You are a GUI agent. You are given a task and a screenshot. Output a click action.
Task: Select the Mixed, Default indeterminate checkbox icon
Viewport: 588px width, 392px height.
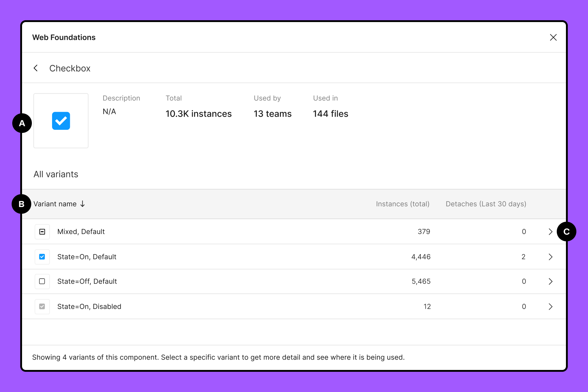coord(42,232)
